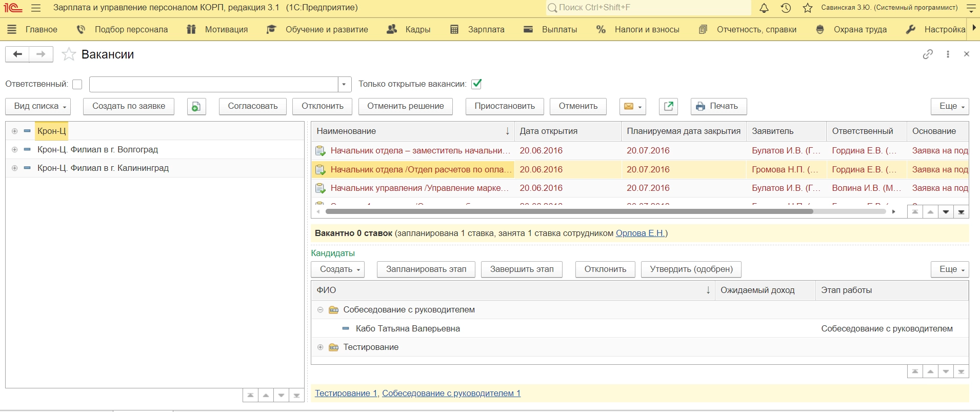Enable the Ответственный checkbox

[x=77, y=84]
